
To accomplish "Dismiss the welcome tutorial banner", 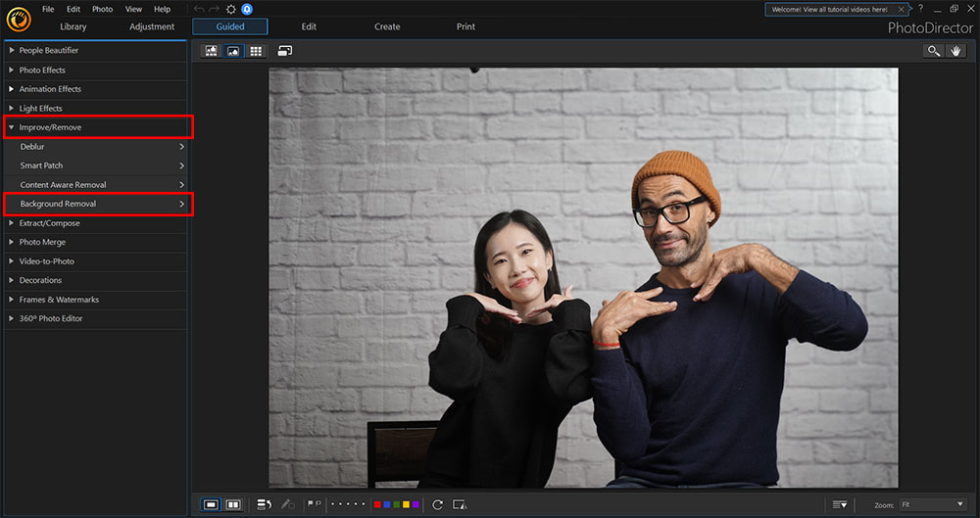I will (901, 10).
